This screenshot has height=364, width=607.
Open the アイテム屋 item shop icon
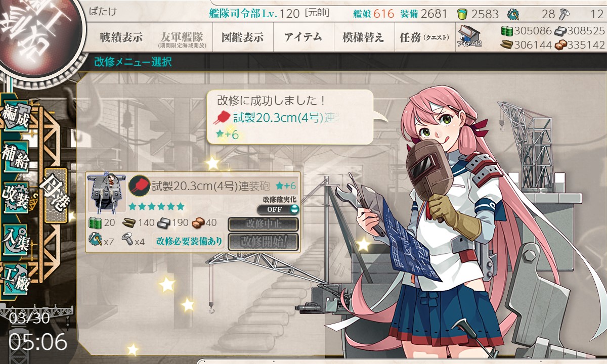(469, 36)
